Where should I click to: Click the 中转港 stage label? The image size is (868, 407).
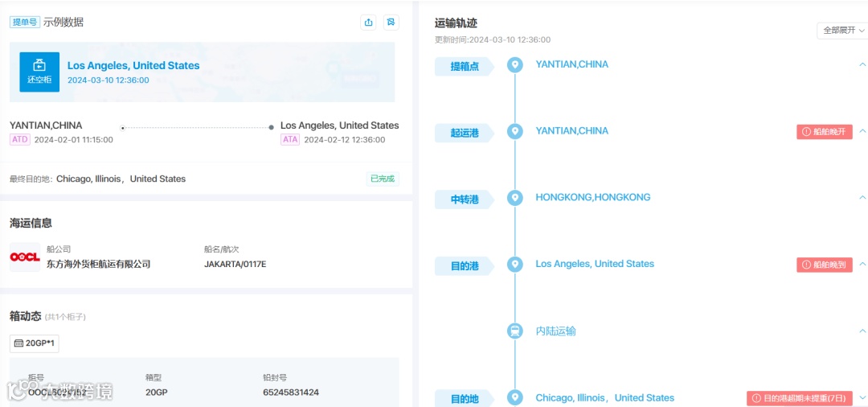click(465, 199)
